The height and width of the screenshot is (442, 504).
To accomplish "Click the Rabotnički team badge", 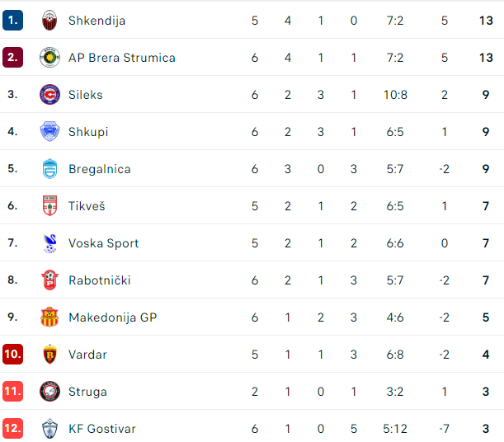I will [x=49, y=280].
